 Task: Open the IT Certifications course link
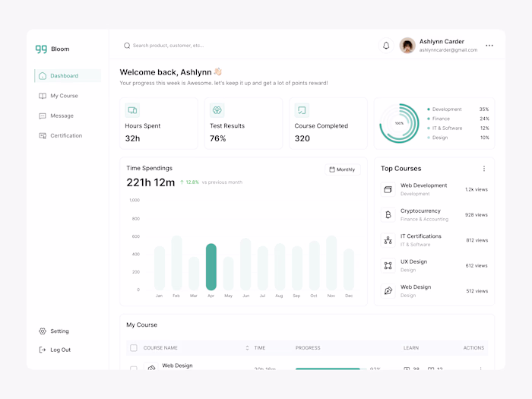[x=421, y=236]
